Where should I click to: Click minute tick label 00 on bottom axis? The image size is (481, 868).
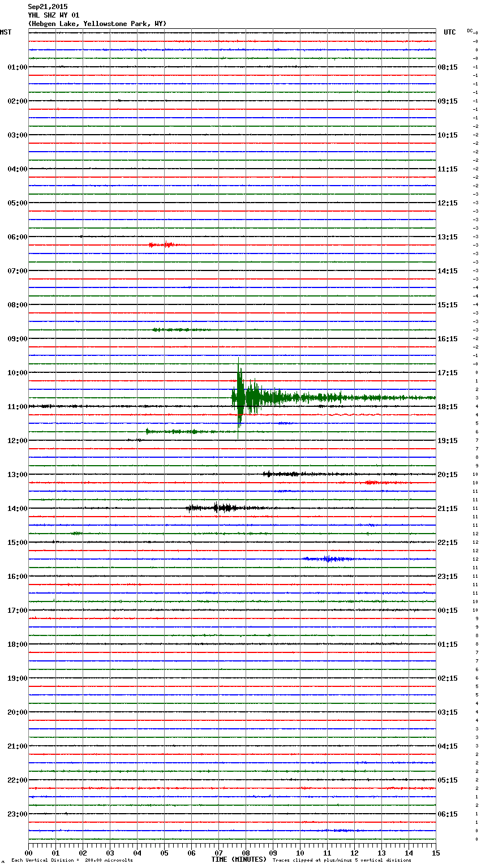pos(28,853)
